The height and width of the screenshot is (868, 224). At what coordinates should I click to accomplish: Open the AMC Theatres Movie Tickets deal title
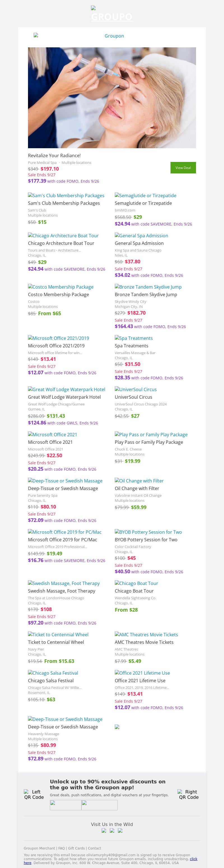point(144,642)
